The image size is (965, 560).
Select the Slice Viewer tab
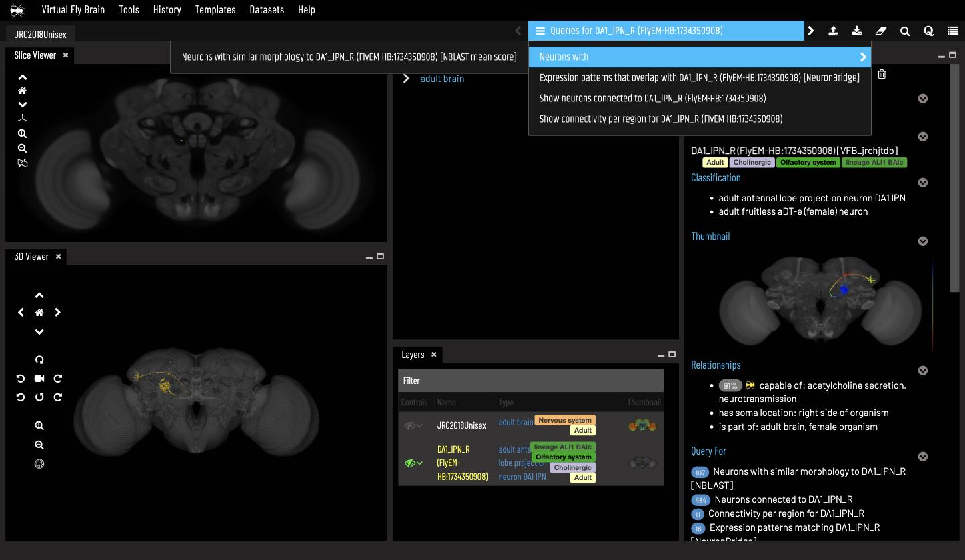pos(35,55)
